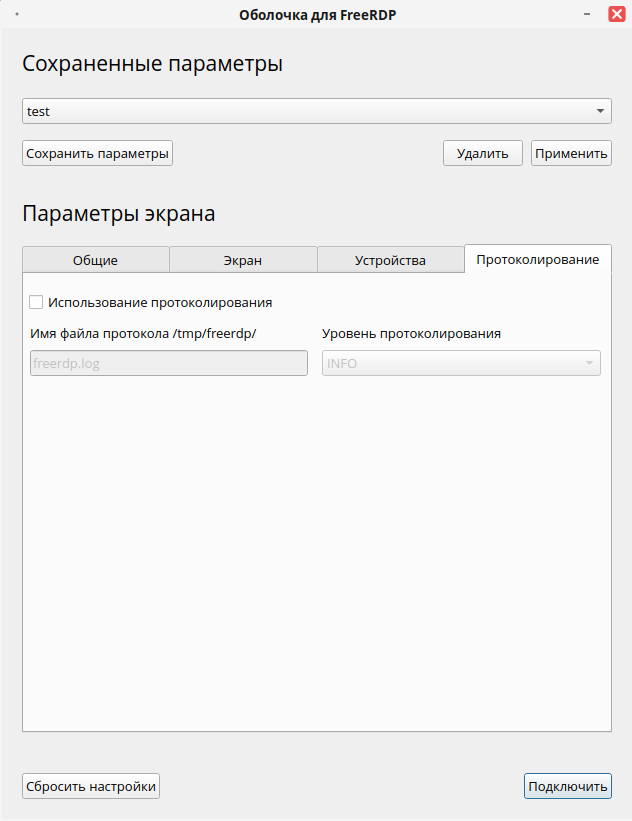Click Подключить to start the connection

[567, 786]
